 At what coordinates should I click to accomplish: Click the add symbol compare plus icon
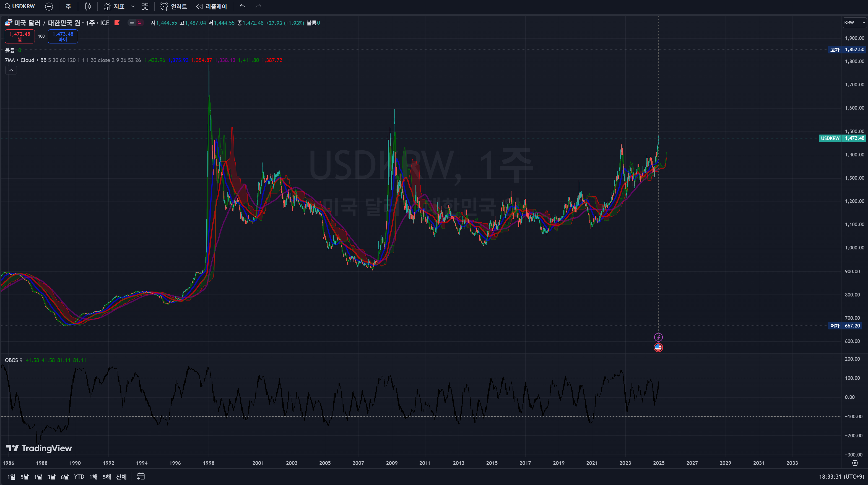(49, 6)
